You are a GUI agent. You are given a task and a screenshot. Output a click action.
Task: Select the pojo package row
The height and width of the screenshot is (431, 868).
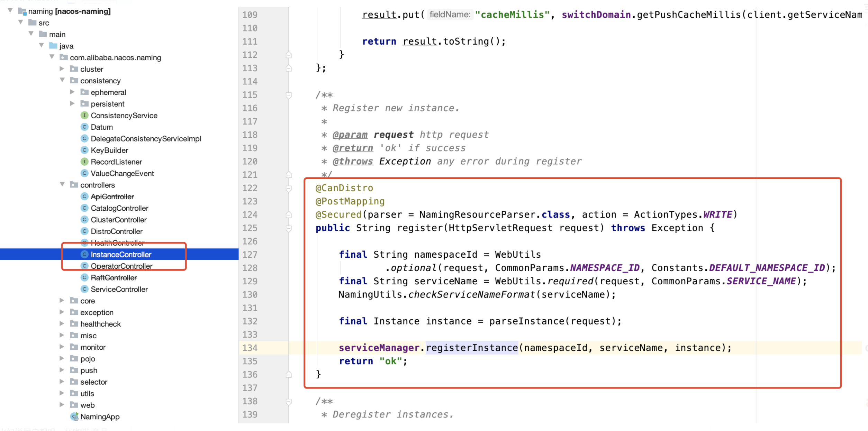(88, 359)
